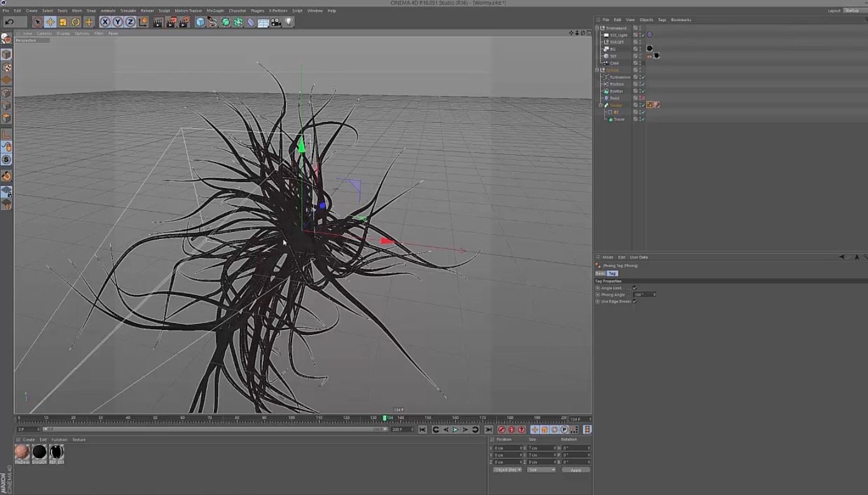
Task: Click the green Array modeling icon
Action: coord(238,22)
